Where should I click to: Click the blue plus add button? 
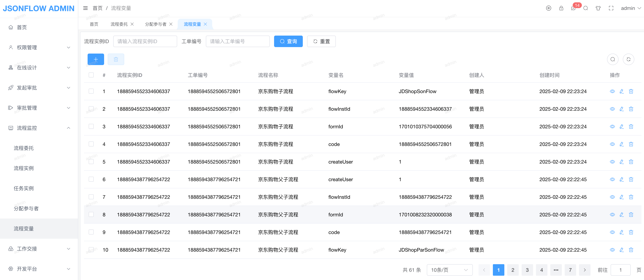coord(96,59)
